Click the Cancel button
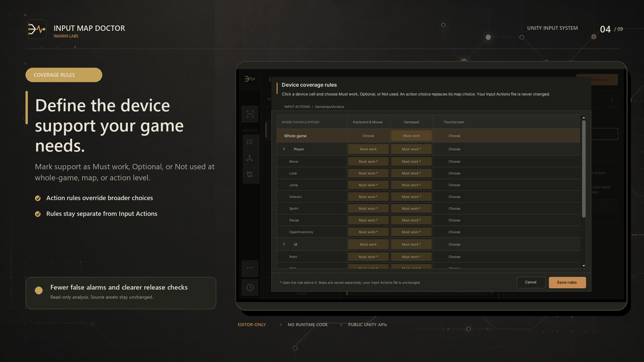This screenshot has width=644, height=362. 531,282
